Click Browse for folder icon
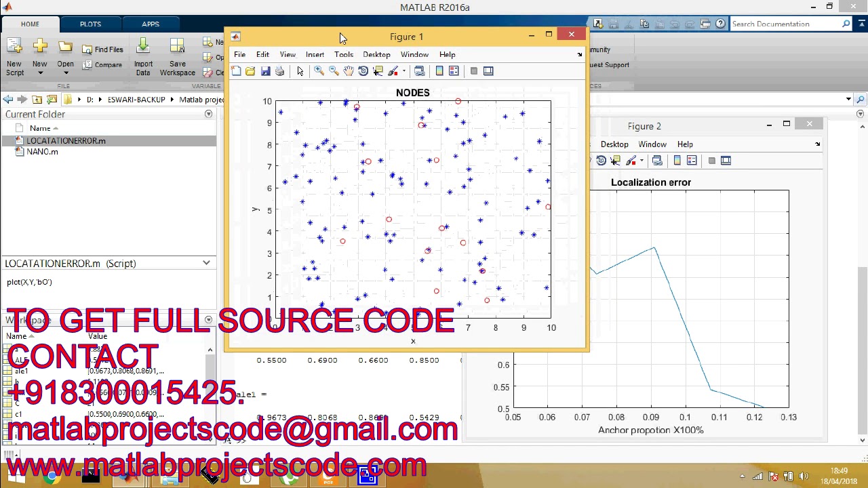 52,100
